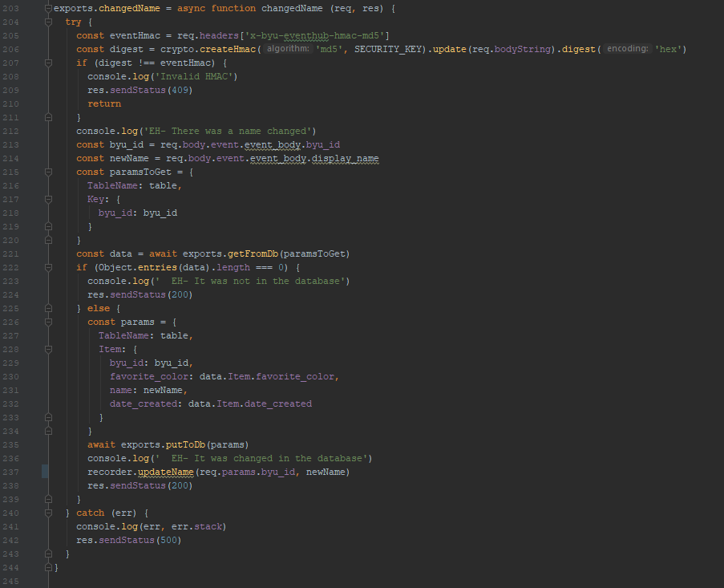Click the 'createHmac' method name
Image resolution: width=724 pixels, height=588 pixels.
(x=228, y=49)
